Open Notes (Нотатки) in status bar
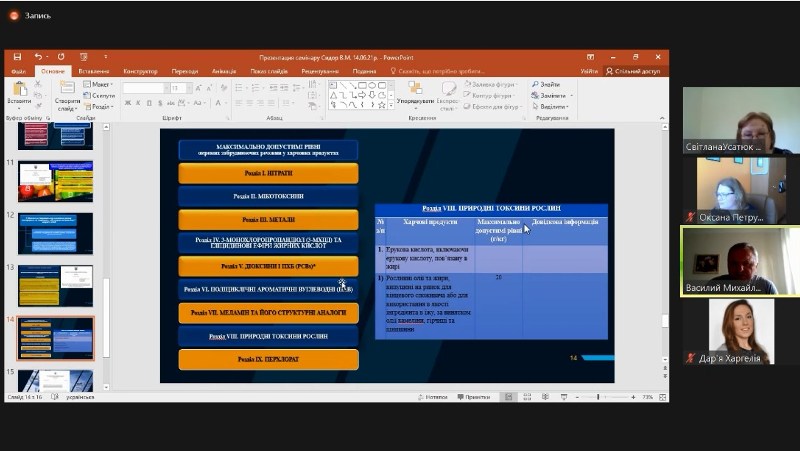Image resolution: width=800 pixels, height=451 pixels. 436,397
